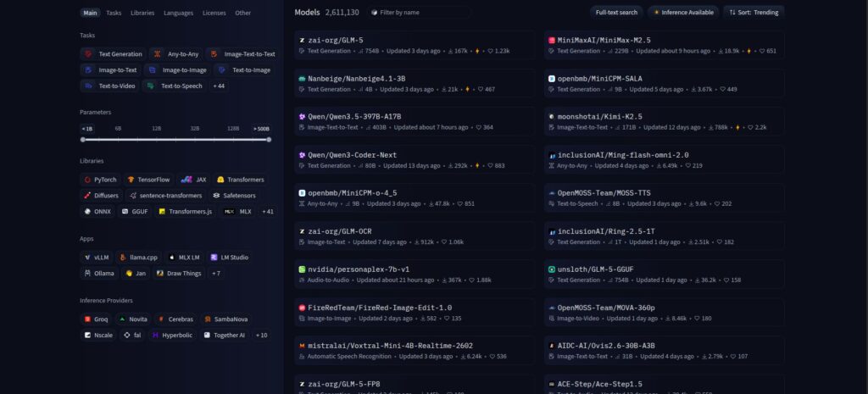868x394 pixels.
Task: Select the LM Studio app icon
Action: tap(214, 258)
